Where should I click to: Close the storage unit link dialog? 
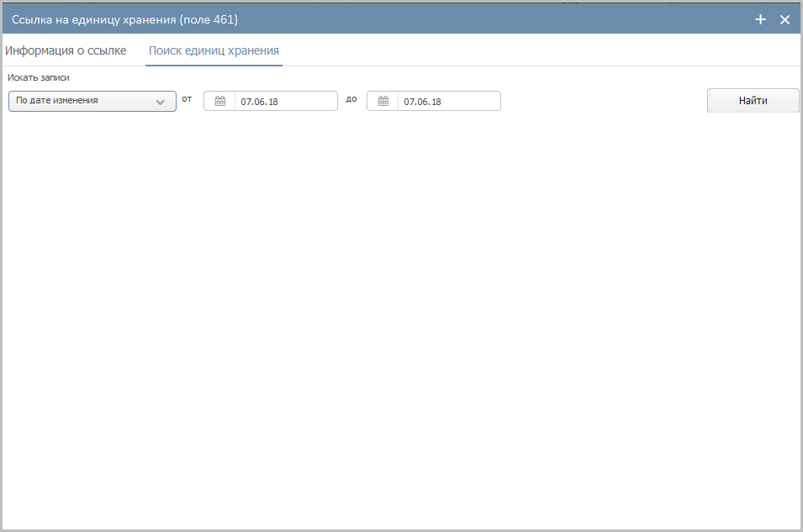coord(785,19)
